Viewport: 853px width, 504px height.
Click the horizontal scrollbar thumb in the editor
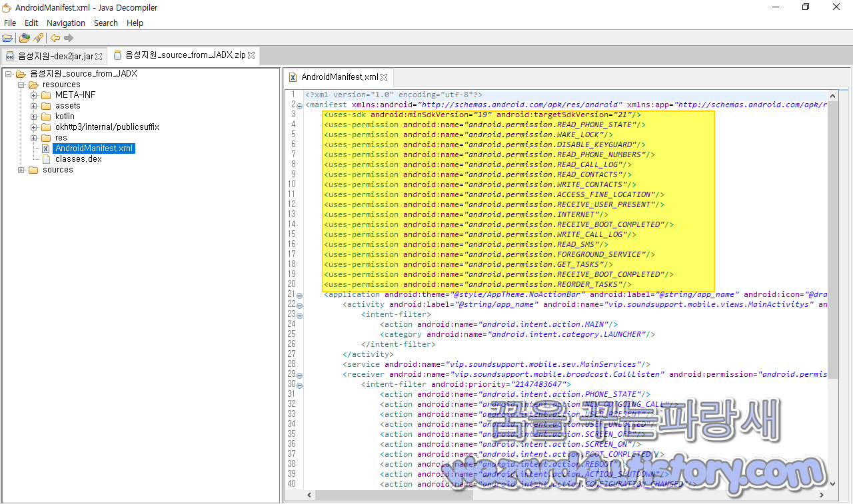coord(395,495)
